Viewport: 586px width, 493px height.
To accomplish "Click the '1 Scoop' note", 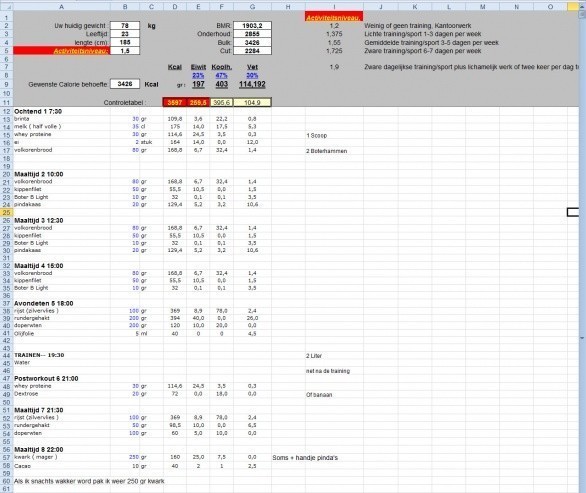I will 316,135.
